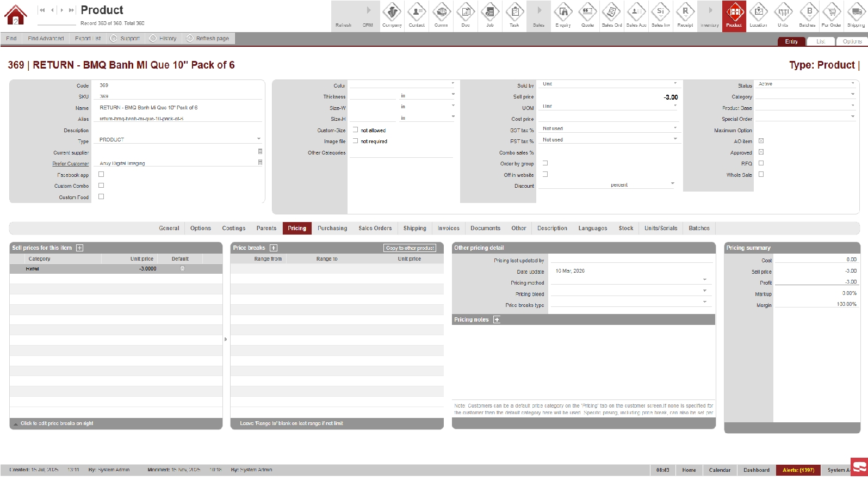The image size is (868, 480).
Task: Enable Custom-Size not allowed checkbox
Action: tap(355, 130)
